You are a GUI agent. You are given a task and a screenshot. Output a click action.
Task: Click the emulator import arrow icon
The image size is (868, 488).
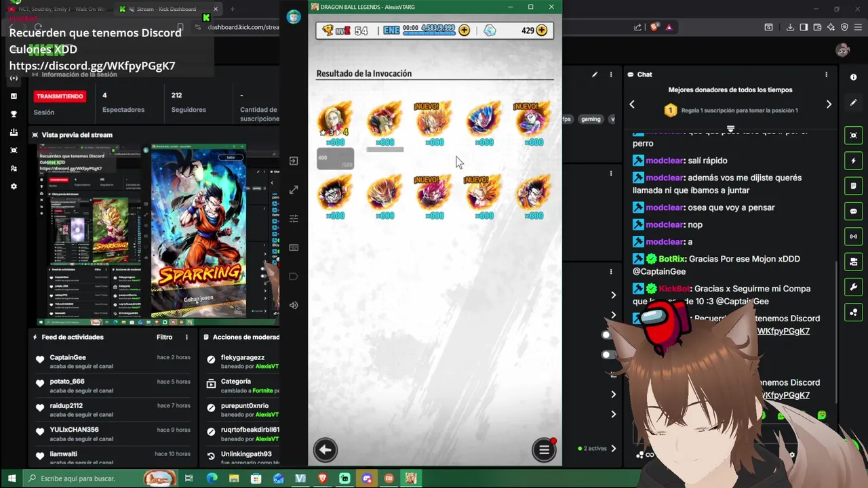click(294, 161)
